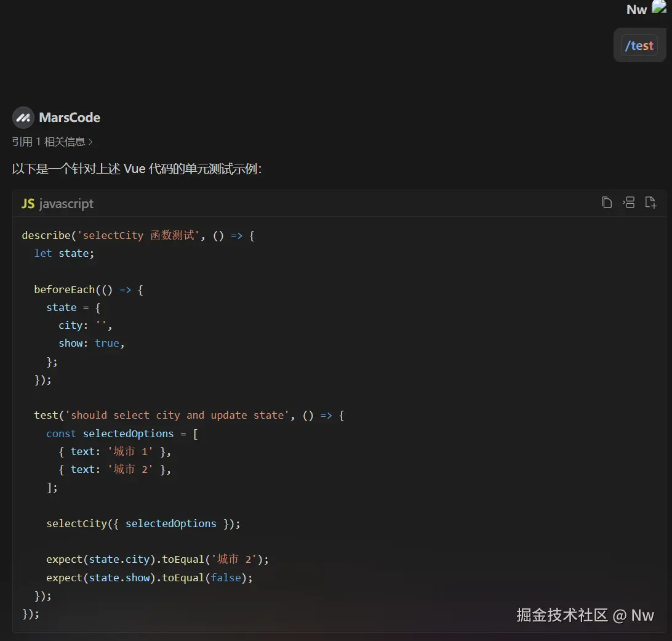Click the { text: '城市 2' } line
The height and width of the screenshot is (641, 672).
click(114, 469)
